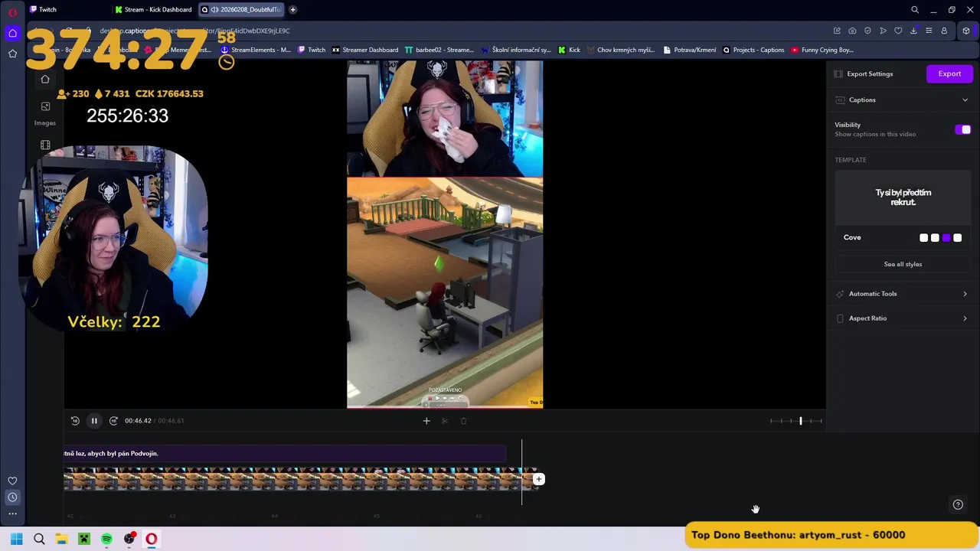Click the scissors split clip icon
The image size is (980, 551).
(445, 420)
